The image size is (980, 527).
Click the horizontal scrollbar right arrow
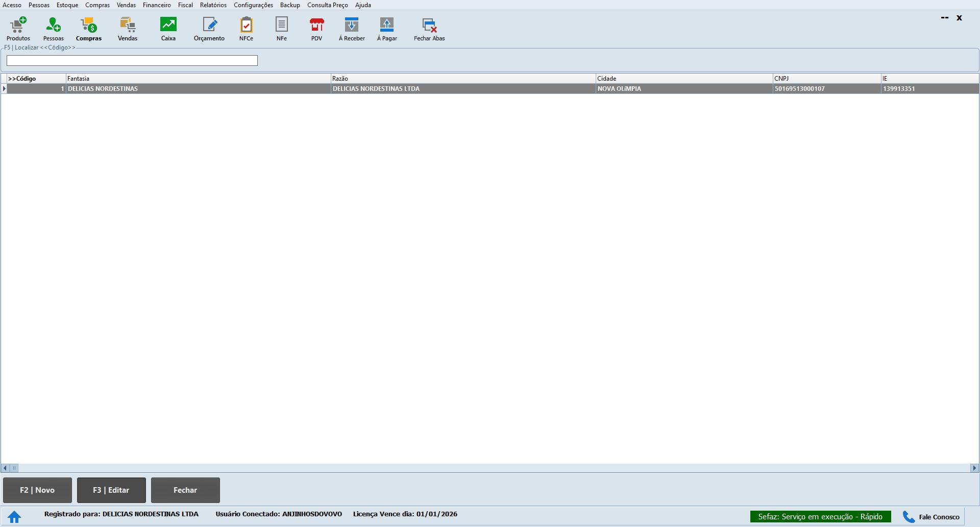[974, 468]
